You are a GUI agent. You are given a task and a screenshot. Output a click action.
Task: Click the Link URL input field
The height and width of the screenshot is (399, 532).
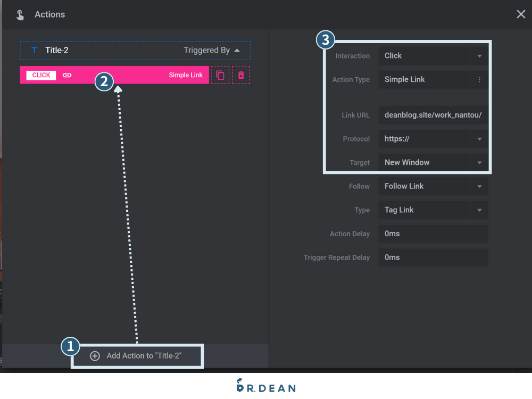click(433, 114)
